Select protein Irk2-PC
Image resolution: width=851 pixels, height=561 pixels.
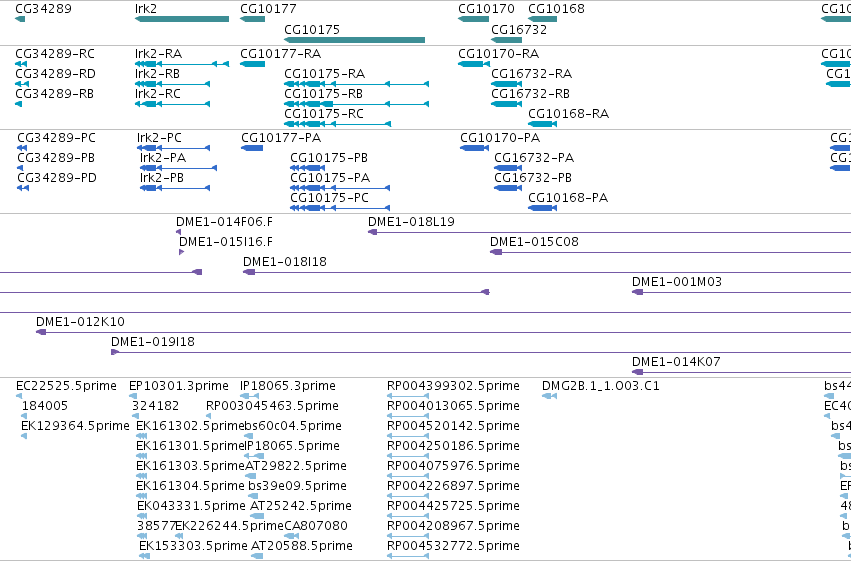[173, 148]
